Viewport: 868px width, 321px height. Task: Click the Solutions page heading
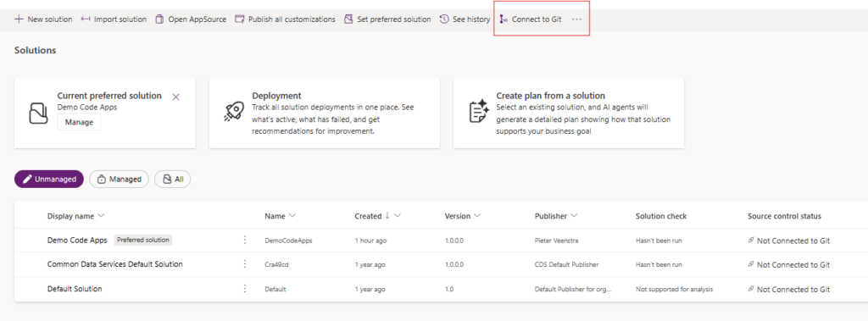point(36,50)
